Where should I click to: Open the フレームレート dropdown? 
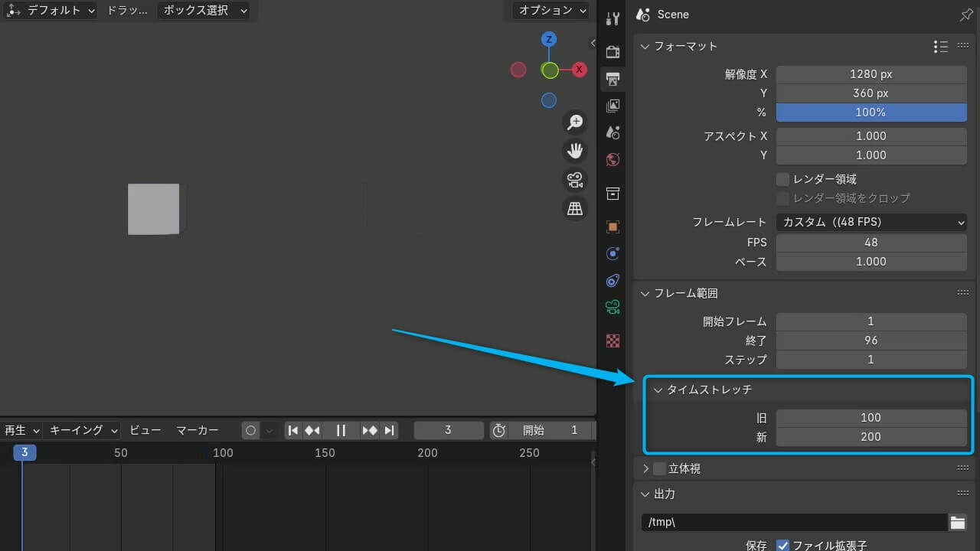(871, 222)
